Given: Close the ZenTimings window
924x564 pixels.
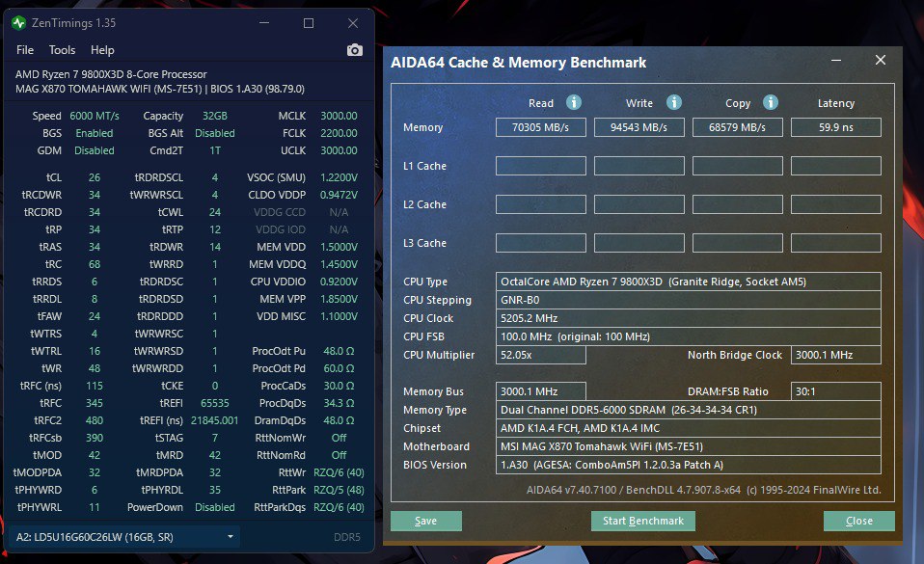Looking at the screenshot, I should click(x=353, y=23).
